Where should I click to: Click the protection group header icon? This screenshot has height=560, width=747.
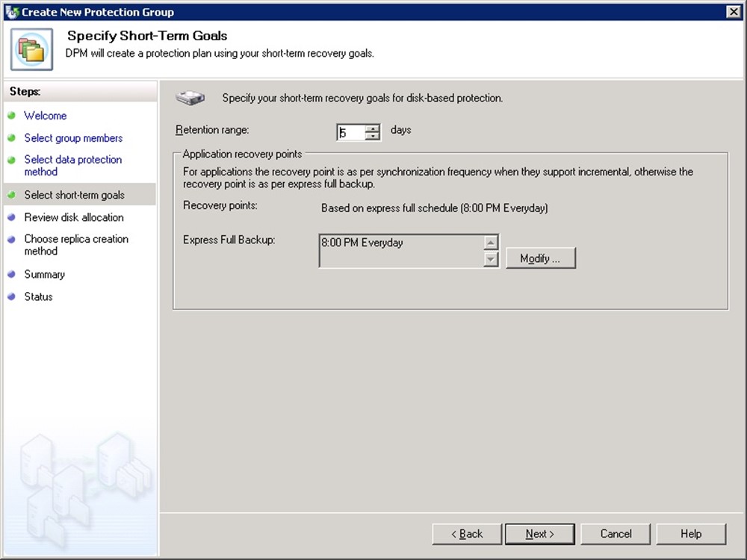click(x=31, y=49)
